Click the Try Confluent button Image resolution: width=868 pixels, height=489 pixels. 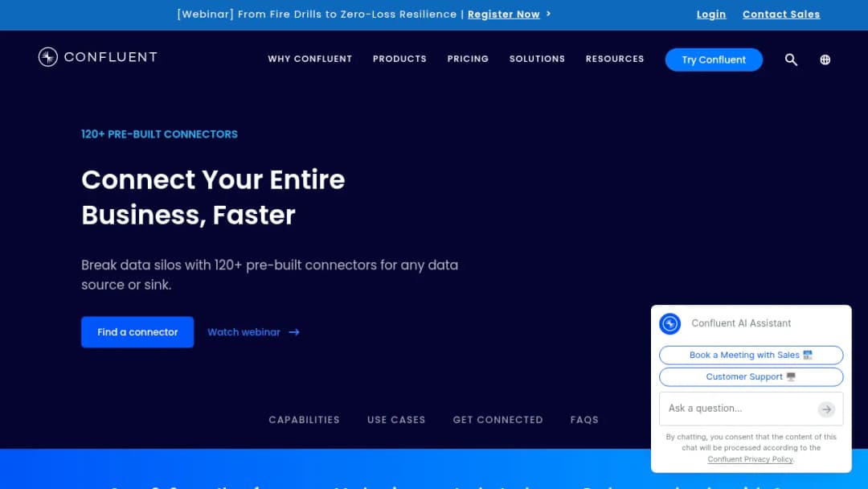pos(714,60)
